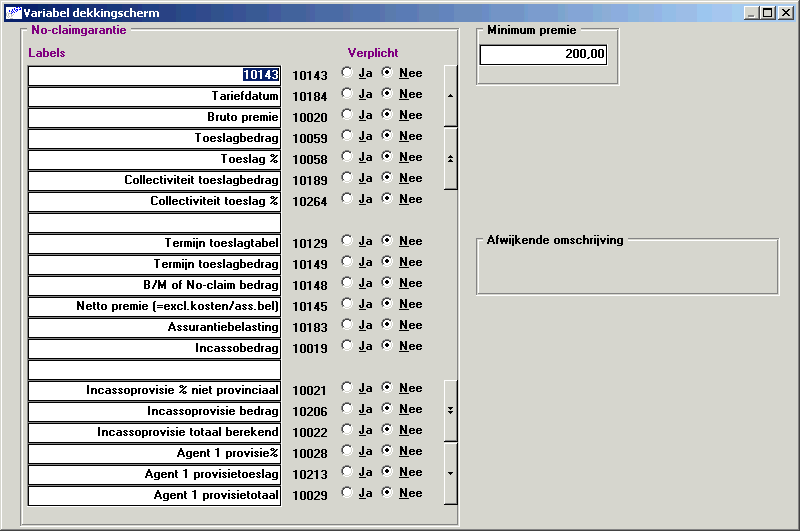Click the double down arrow page button
Screen dimensions: 800x531
[x=450, y=410]
